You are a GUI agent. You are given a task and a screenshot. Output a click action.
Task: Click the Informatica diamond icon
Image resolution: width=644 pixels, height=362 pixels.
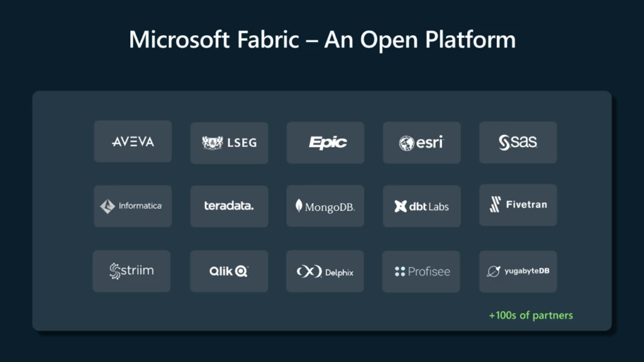coord(107,206)
